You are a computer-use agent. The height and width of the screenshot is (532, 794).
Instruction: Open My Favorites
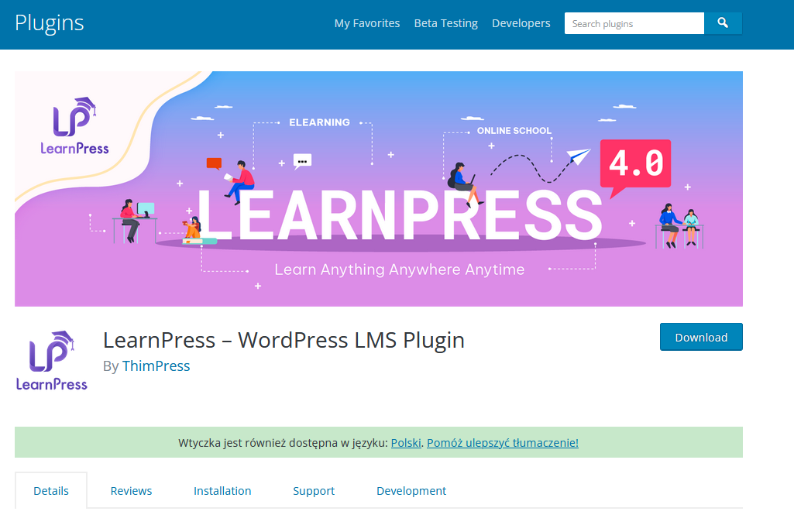point(366,22)
